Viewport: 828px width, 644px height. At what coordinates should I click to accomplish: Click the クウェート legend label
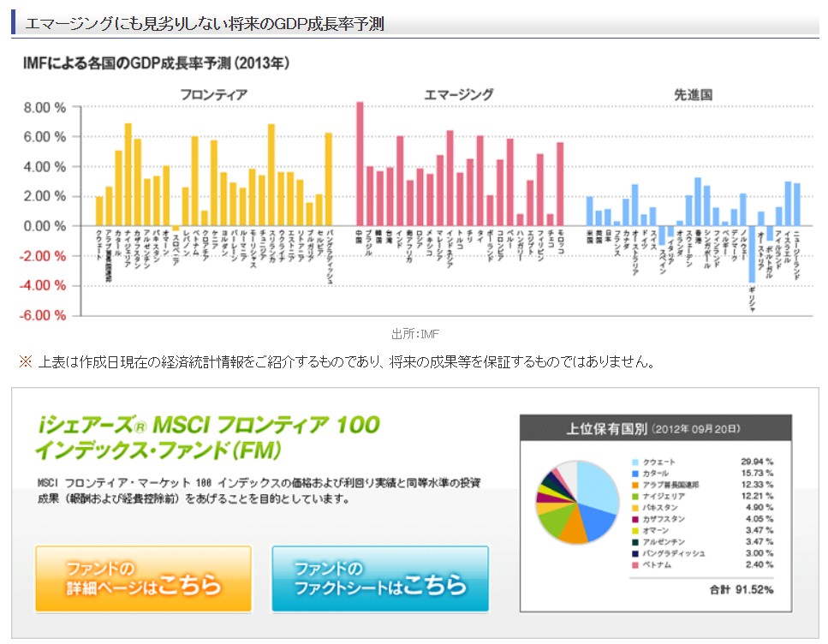(x=658, y=462)
